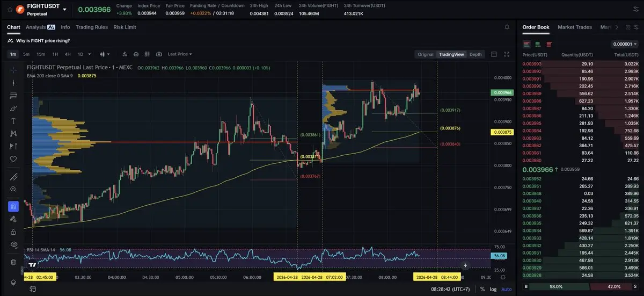
Task: Switch chart to Original view
Action: point(426,54)
